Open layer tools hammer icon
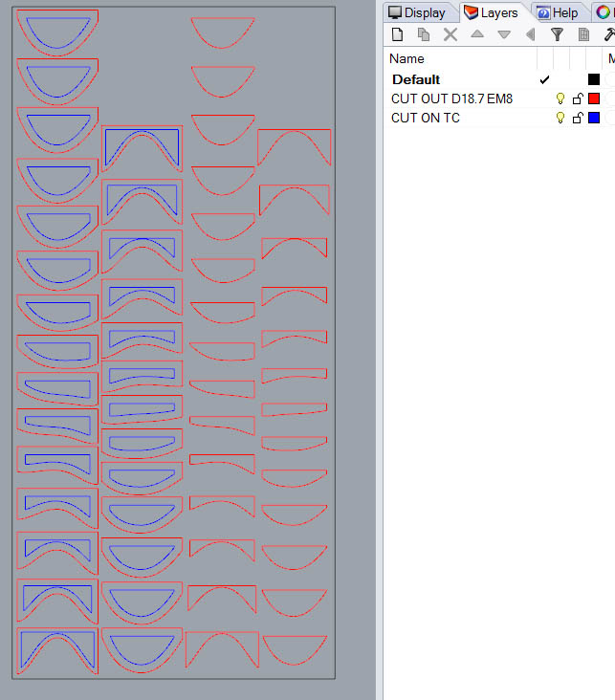The width and height of the screenshot is (615, 700). pos(609,34)
